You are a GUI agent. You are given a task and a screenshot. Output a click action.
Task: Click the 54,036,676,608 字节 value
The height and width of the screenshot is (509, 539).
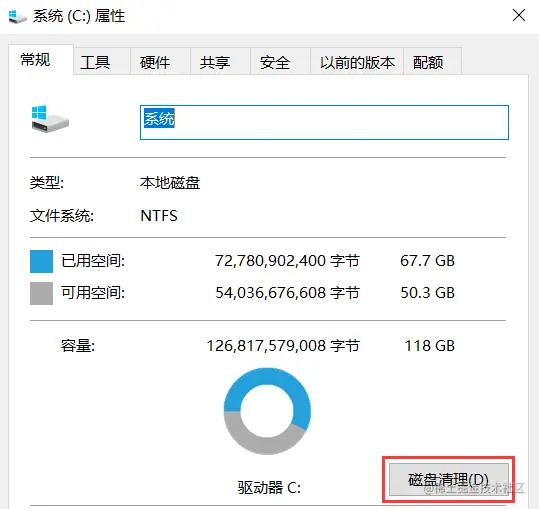(x=287, y=293)
